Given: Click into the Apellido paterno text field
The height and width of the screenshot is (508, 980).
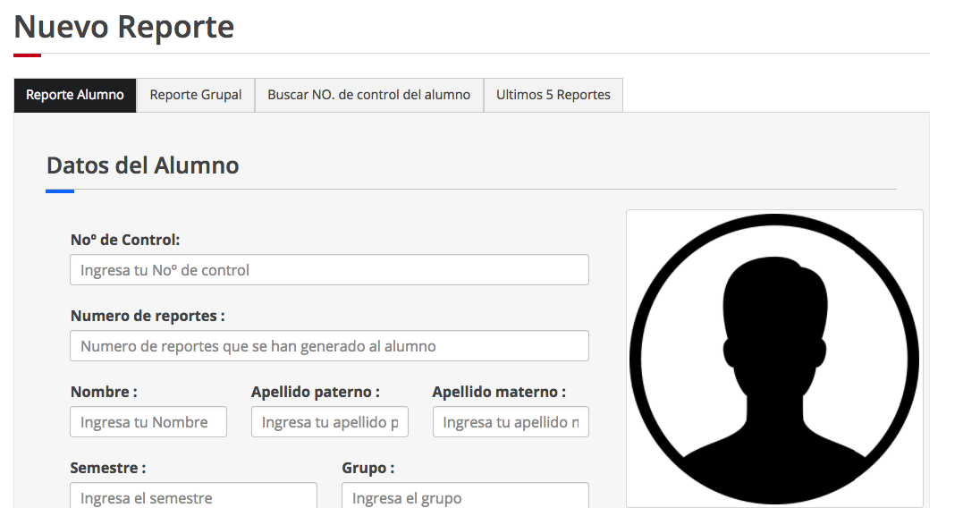Looking at the screenshot, I should [x=329, y=422].
